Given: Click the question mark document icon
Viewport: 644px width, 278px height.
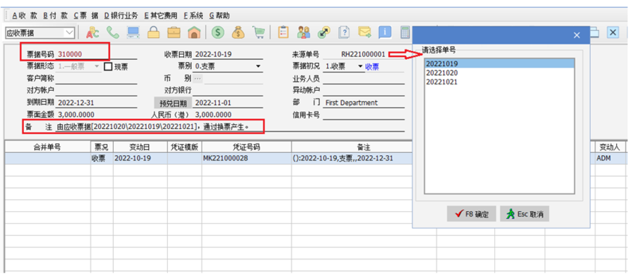Looking at the screenshot, I should coord(344,32).
